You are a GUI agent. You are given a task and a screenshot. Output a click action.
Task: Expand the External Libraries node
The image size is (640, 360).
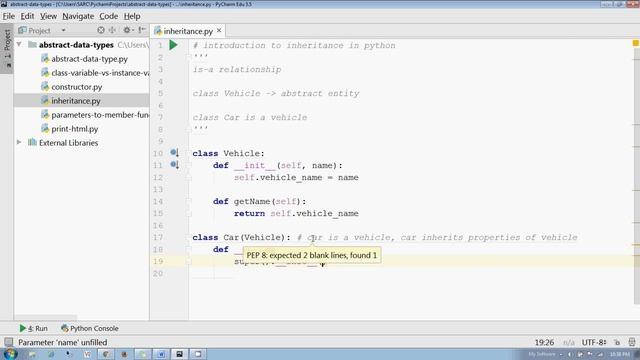coord(19,142)
